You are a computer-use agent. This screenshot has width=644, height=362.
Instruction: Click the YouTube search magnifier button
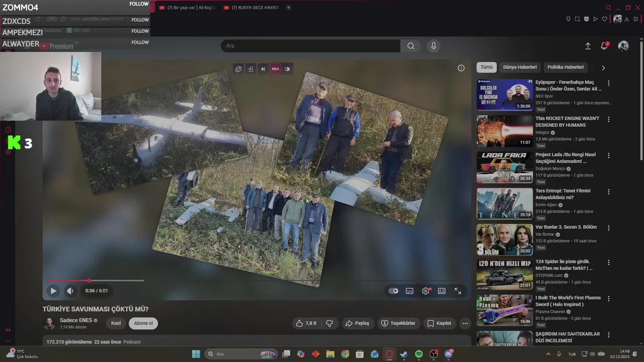click(x=411, y=46)
